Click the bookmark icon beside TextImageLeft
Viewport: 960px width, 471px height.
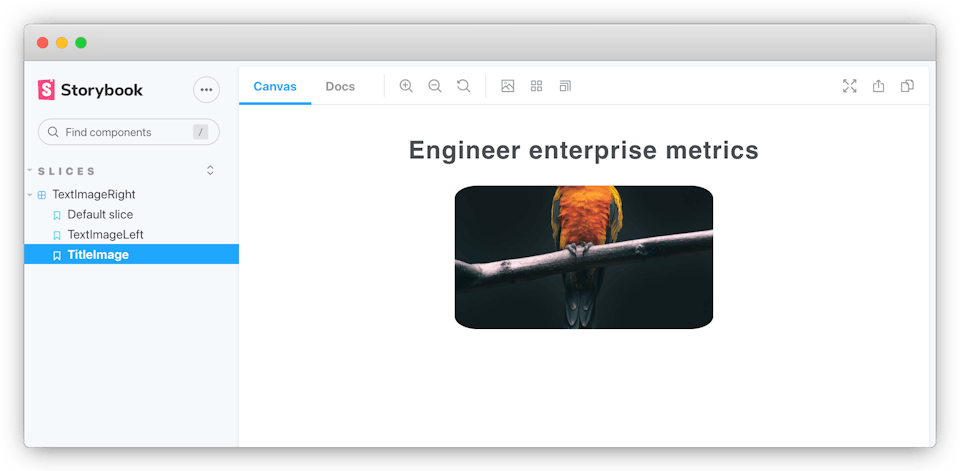[57, 235]
